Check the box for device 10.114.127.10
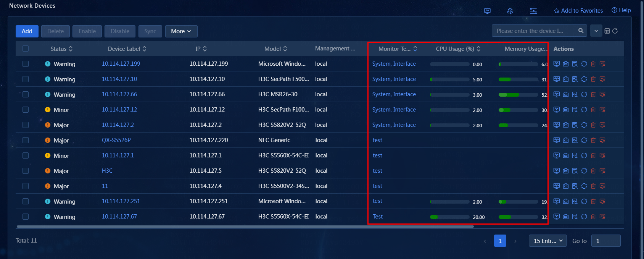The height and width of the screenshot is (259, 644). pyautogui.click(x=26, y=79)
